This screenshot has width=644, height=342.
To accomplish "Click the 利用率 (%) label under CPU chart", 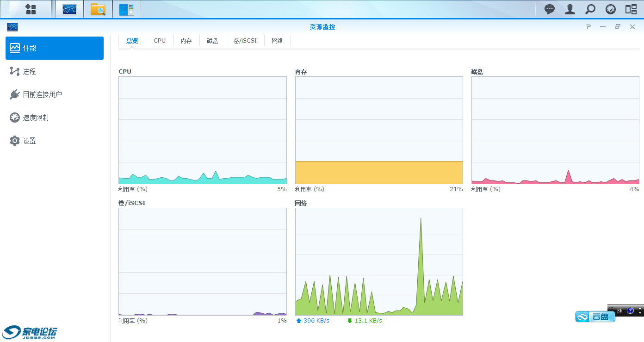I will click(x=133, y=189).
